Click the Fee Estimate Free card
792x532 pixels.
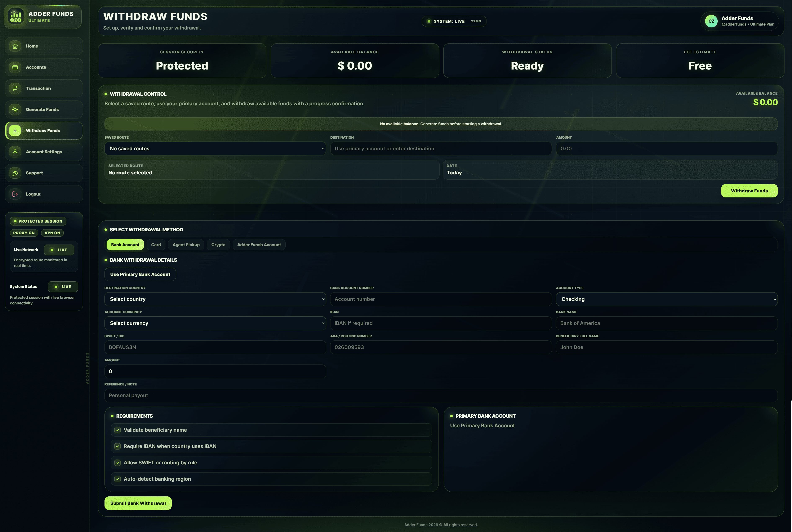tap(700, 61)
